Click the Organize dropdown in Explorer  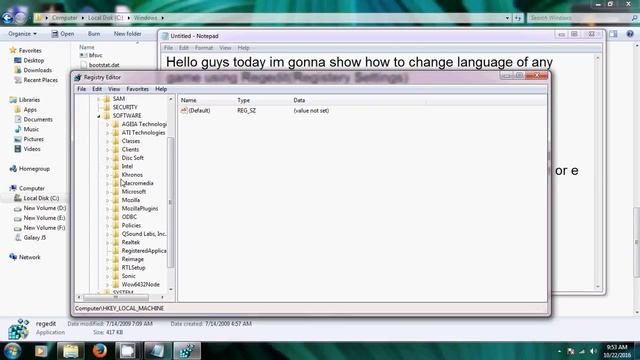[x=22, y=34]
